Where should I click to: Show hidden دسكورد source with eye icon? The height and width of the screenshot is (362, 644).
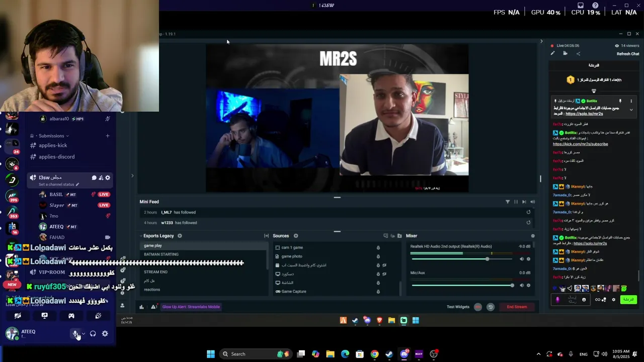pos(384,274)
